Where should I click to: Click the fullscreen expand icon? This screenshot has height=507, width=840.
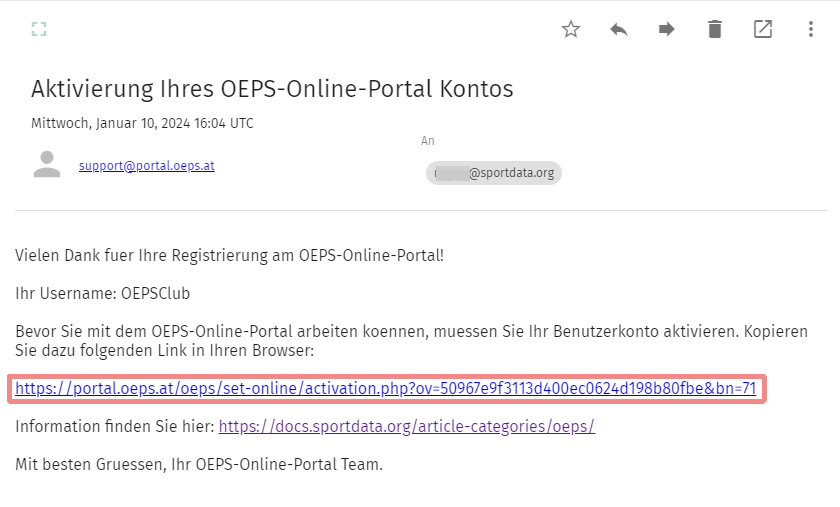pyautogui.click(x=39, y=29)
